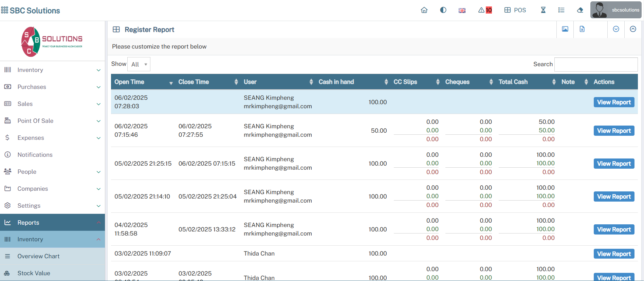Open the language flag selector

pos(462,11)
